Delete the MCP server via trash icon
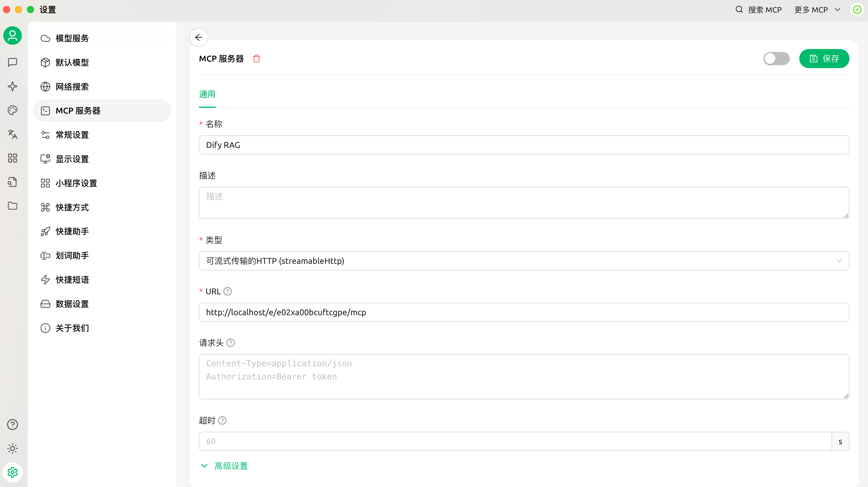 pos(256,59)
